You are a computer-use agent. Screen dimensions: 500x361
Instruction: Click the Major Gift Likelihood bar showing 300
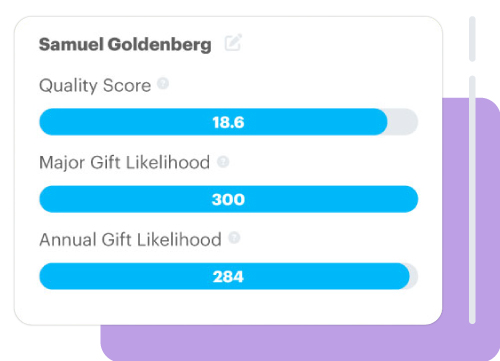tap(228, 199)
